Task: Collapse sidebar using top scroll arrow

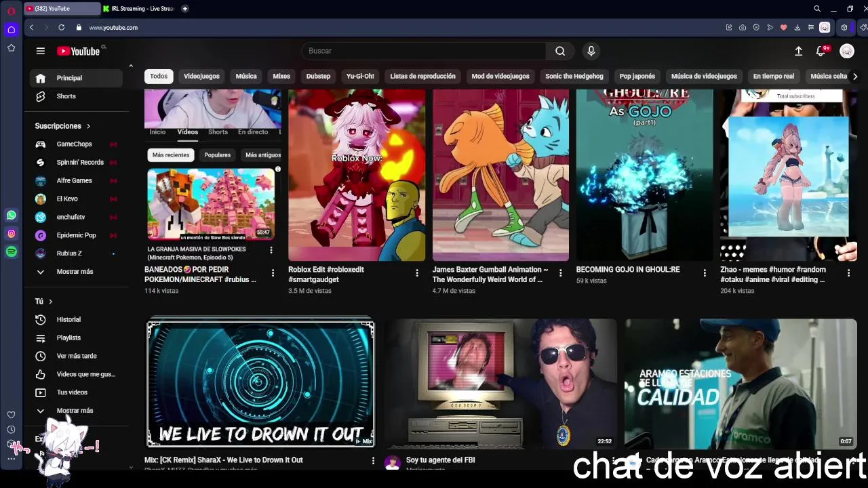Action: (x=130, y=66)
